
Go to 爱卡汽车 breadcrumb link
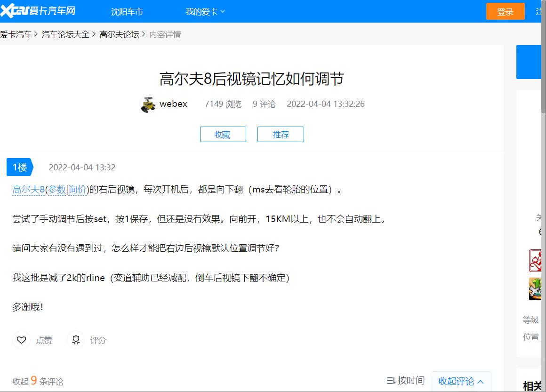pos(16,34)
